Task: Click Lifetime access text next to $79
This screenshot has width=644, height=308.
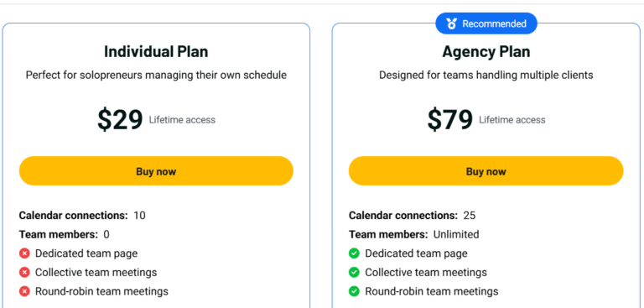Action: (x=512, y=120)
